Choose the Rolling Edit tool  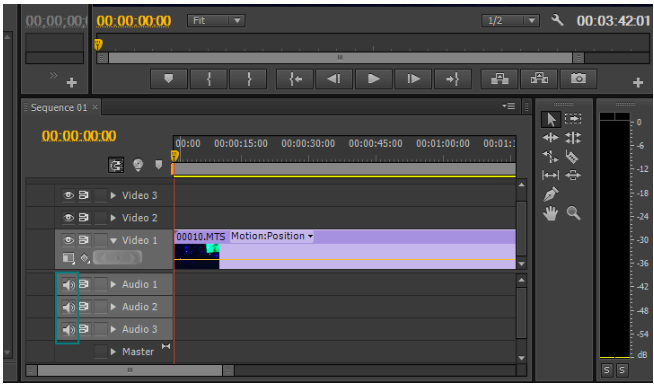point(573,138)
